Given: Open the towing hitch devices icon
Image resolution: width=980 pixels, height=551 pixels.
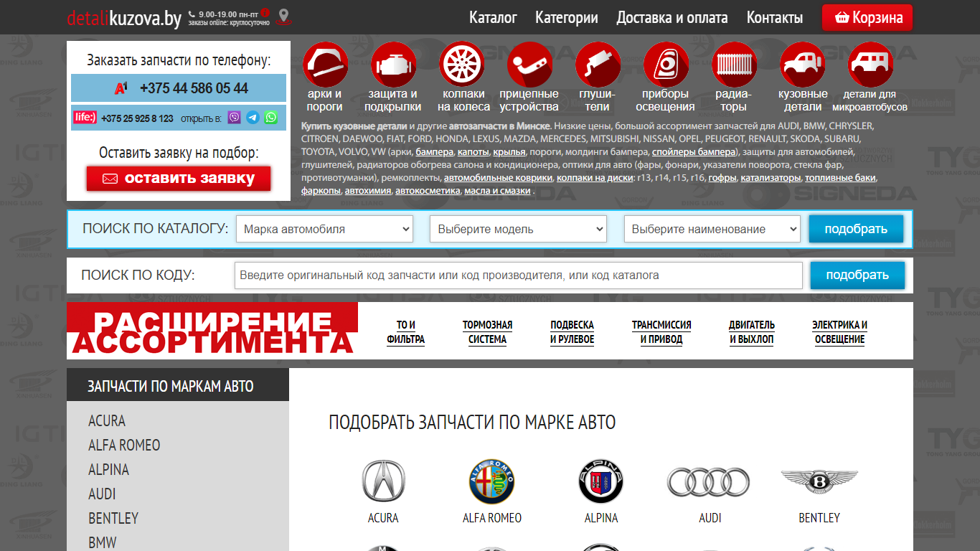Looking at the screenshot, I should [529, 64].
